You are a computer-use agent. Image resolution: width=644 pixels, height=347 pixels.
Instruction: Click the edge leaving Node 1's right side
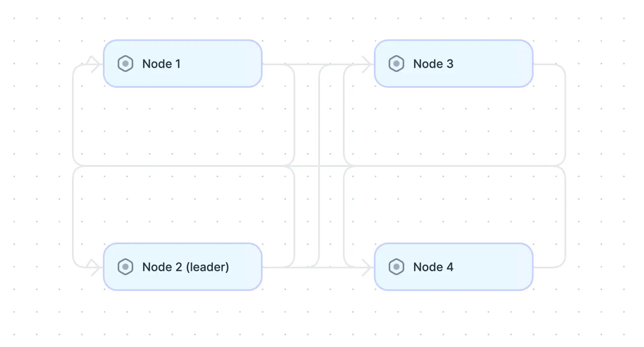[x=276, y=64]
